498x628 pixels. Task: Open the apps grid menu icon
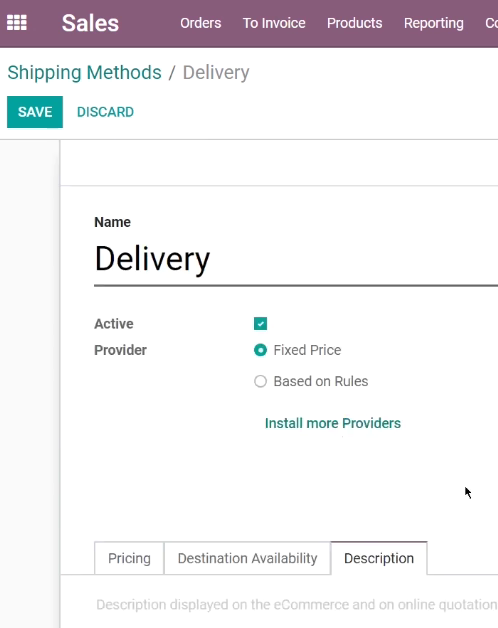(x=17, y=23)
